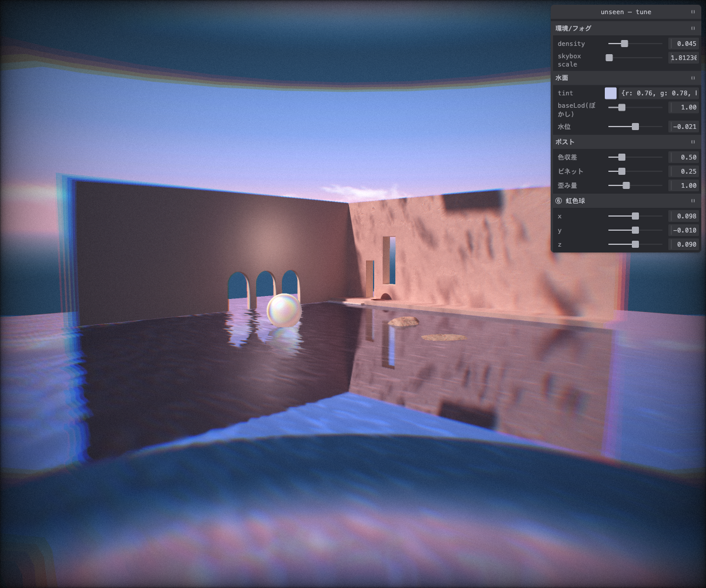The width and height of the screenshot is (706, 588).
Task: Click the 水位 slider track
Action: tap(635, 127)
